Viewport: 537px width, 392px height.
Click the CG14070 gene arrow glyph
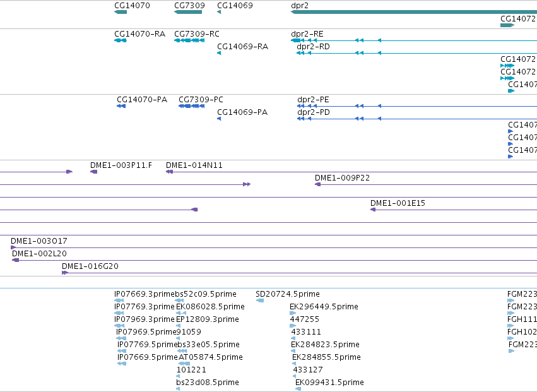121,12
